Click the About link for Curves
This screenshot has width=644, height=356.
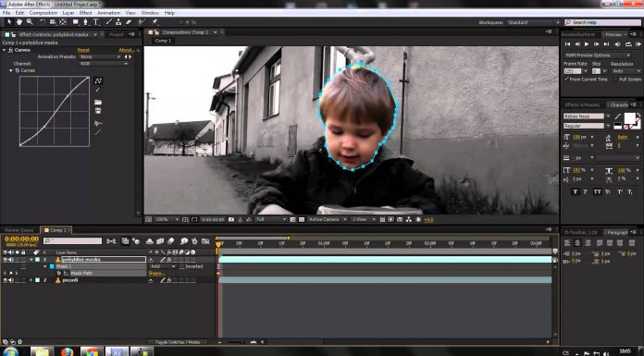click(x=126, y=50)
